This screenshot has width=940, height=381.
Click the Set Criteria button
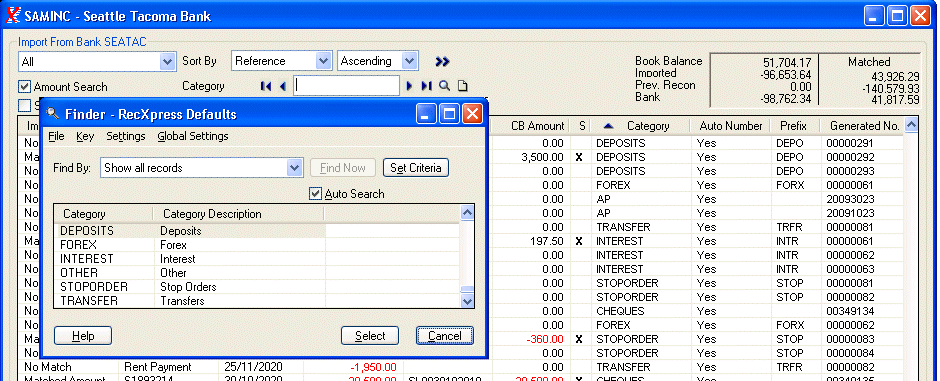point(416,168)
